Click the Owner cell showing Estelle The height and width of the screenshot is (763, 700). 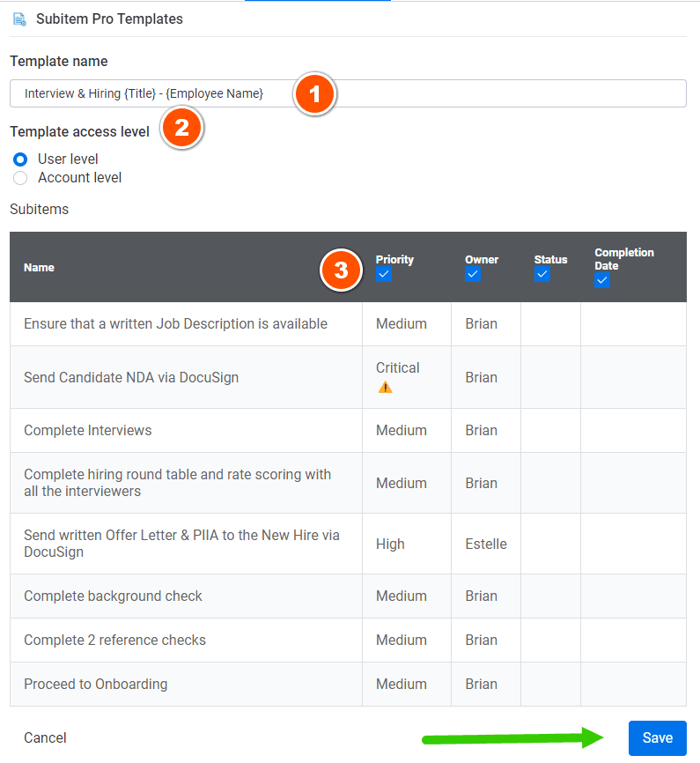pos(485,544)
